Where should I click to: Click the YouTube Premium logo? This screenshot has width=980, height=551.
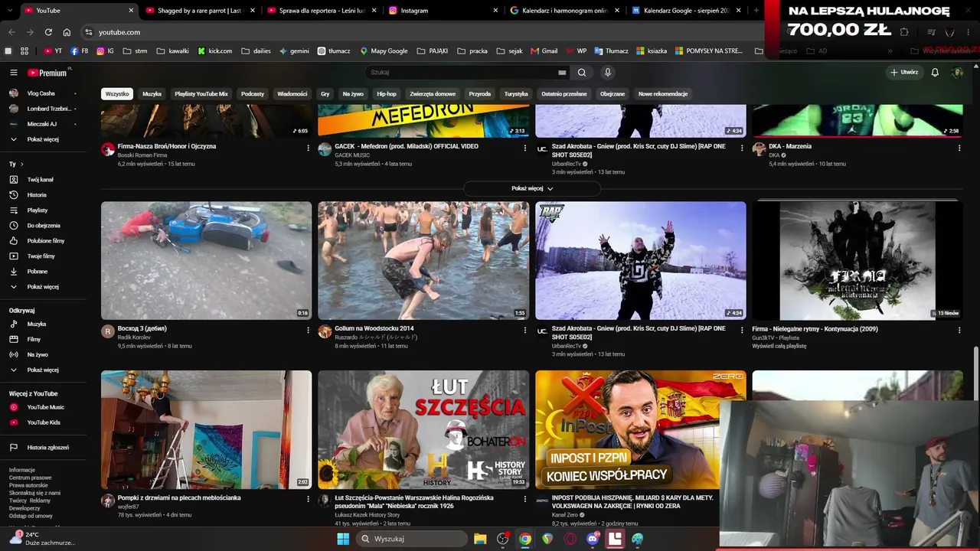[49, 73]
